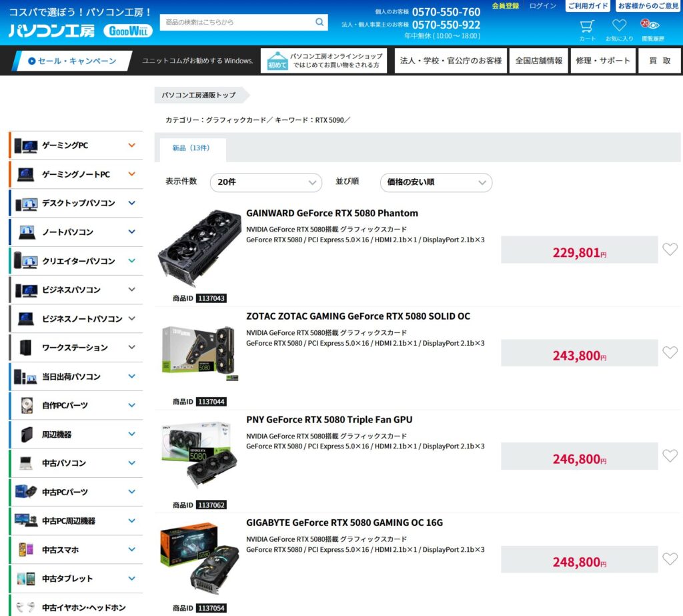The width and height of the screenshot is (683, 616).
Task: Open 法人・学校・官公庁のお客様 menu
Action: 450,61
